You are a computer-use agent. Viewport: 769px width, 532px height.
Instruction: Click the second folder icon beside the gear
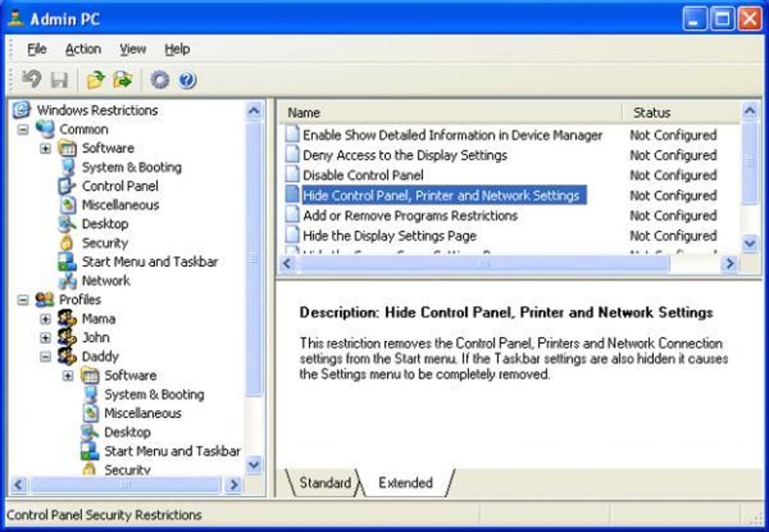(x=123, y=79)
